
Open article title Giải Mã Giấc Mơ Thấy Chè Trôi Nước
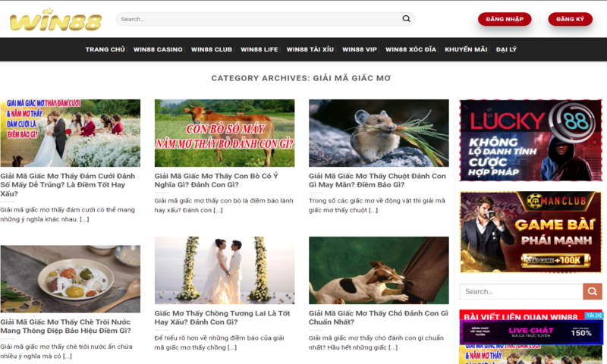coord(66,326)
